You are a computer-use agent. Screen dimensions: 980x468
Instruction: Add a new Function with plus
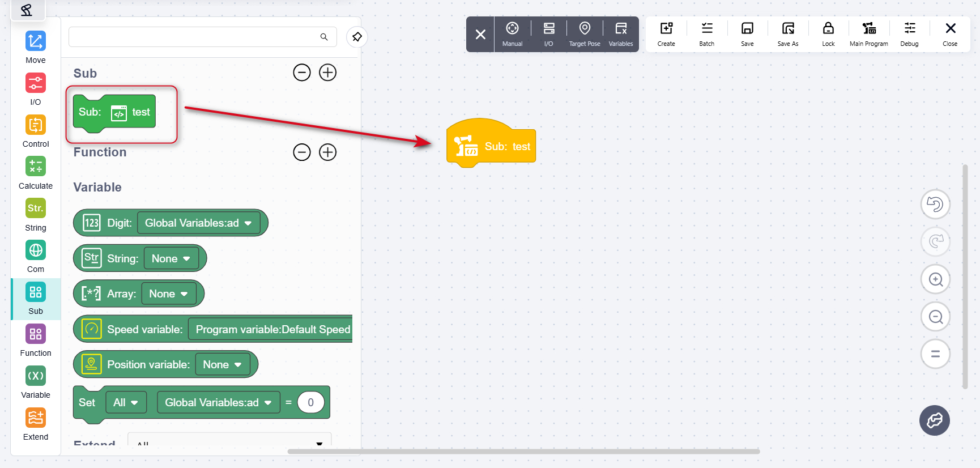(327, 152)
